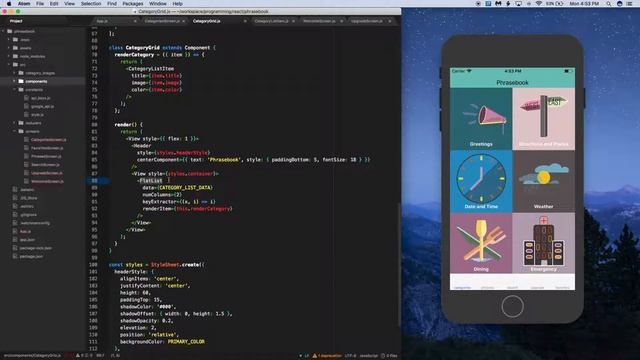The image size is (640, 360).
Task: Open the Dining tile in simulator
Action: pos(481,243)
